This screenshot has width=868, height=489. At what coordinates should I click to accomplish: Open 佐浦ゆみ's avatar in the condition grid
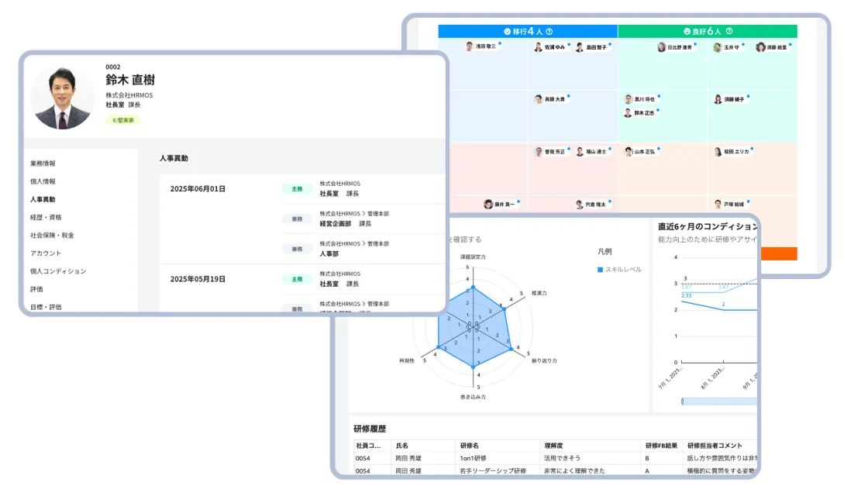[538, 47]
